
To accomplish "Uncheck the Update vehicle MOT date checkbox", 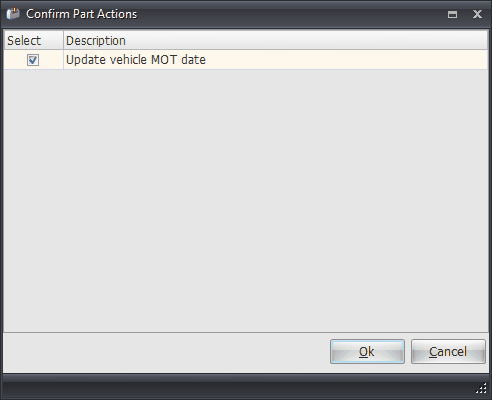I will coord(33,60).
